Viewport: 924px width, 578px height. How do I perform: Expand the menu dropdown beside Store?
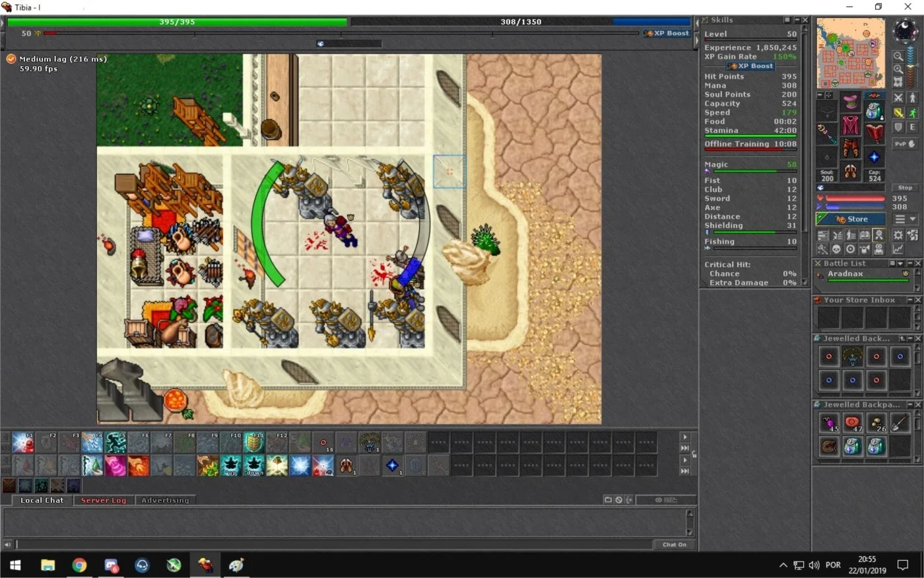click(x=905, y=219)
